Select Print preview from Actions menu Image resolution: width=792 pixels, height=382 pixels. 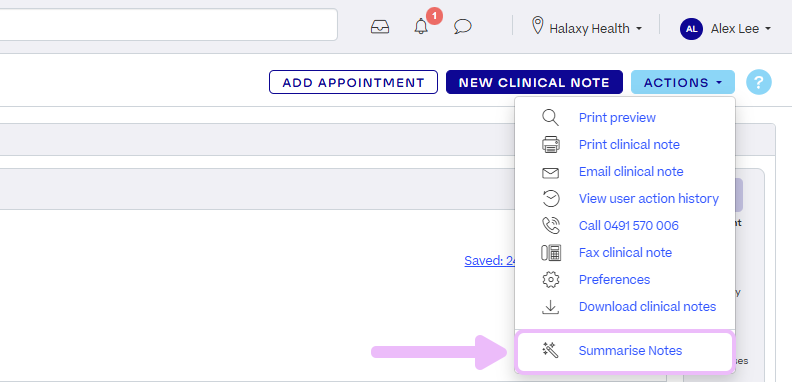[x=617, y=118]
